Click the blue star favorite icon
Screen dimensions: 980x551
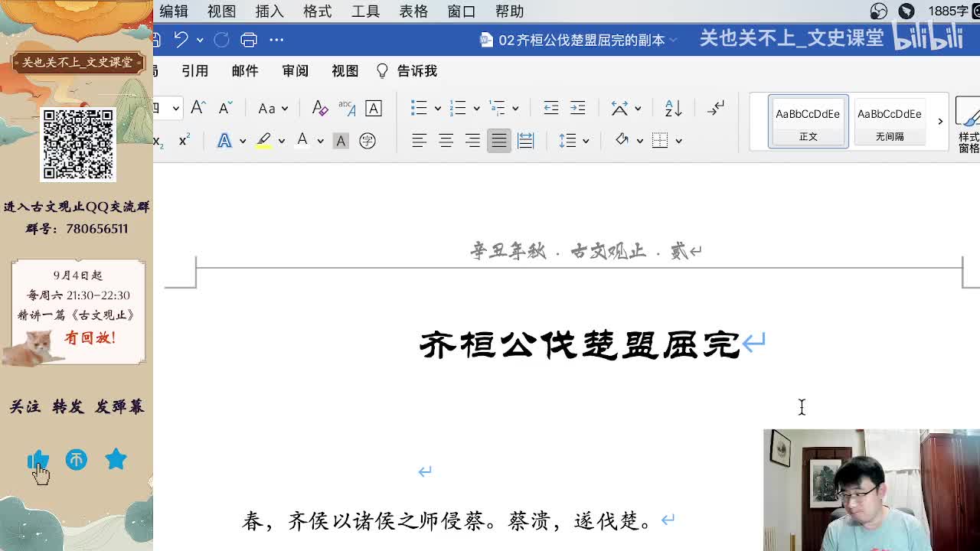pyautogui.click(x=116, y=459)
